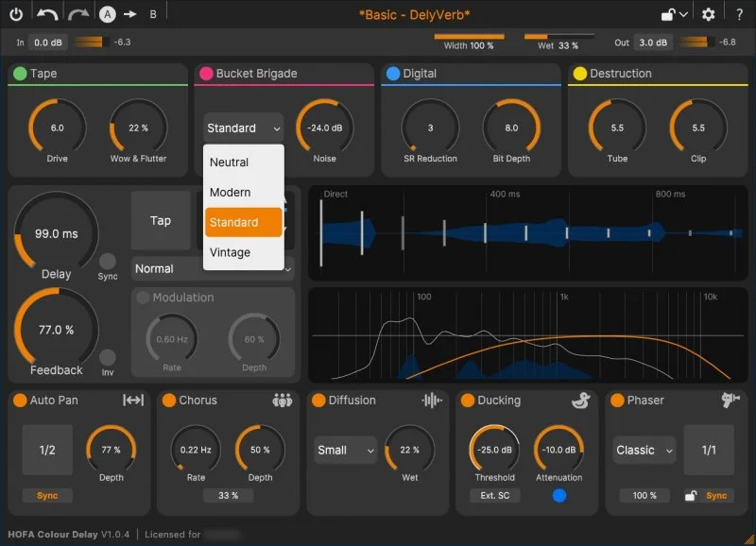The height and width of the screenshot is (546, 756).
Task: Open the Bucket Brigade Standard dropdown
Action: tap(244, 128)
